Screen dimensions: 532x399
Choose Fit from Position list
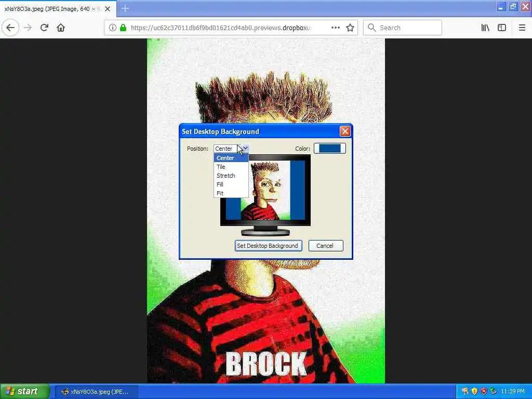(x=231, y=193)
